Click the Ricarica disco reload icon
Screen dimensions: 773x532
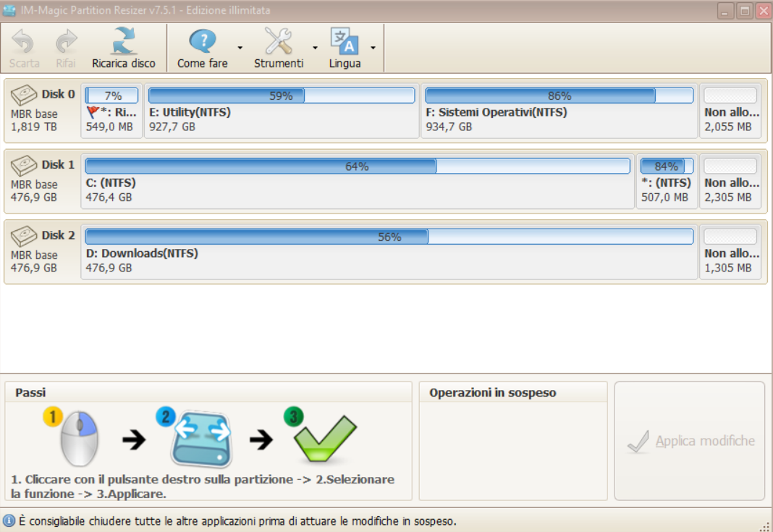123,41
